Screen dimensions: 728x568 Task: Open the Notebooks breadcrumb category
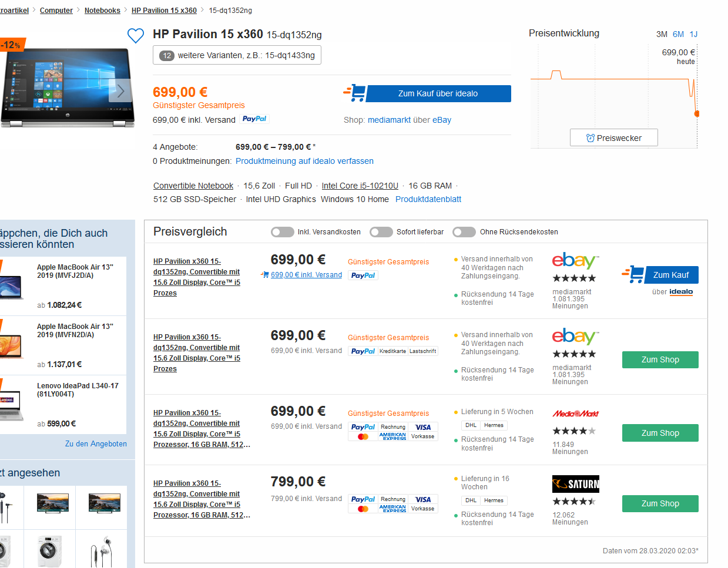[102, 11]
